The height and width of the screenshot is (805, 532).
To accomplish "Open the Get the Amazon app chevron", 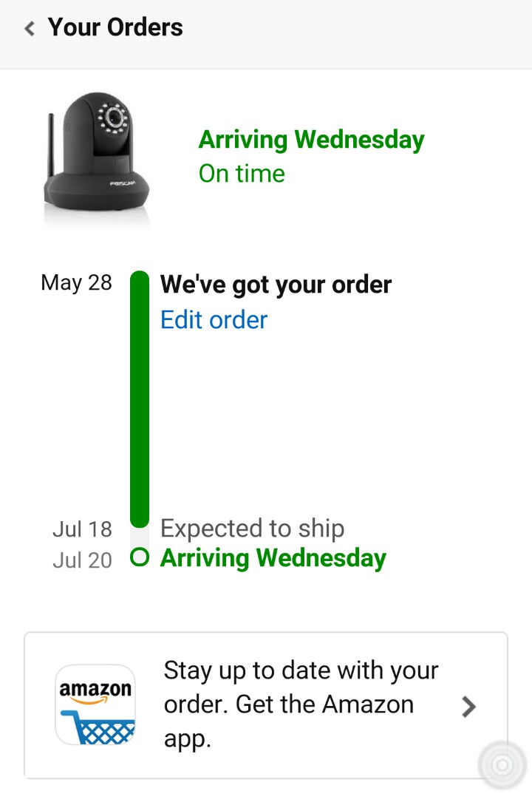I will (x=468, y=707).
